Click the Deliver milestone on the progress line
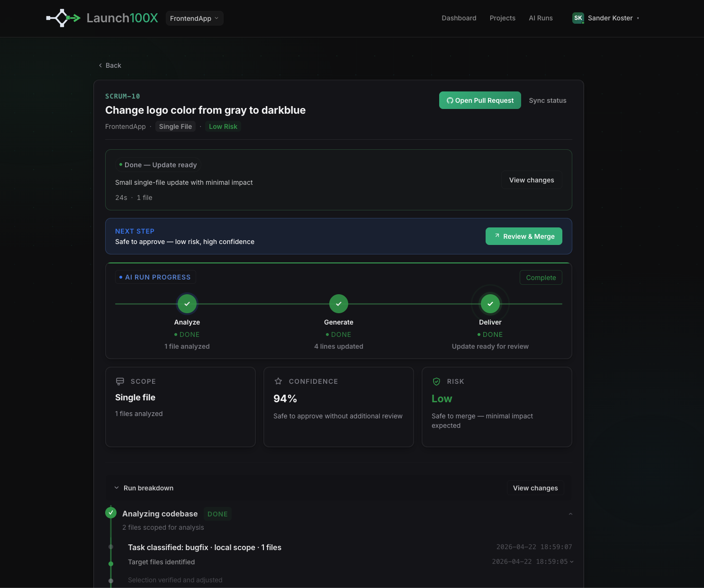The height and width of the screenshot is (588, 704). 490,304
